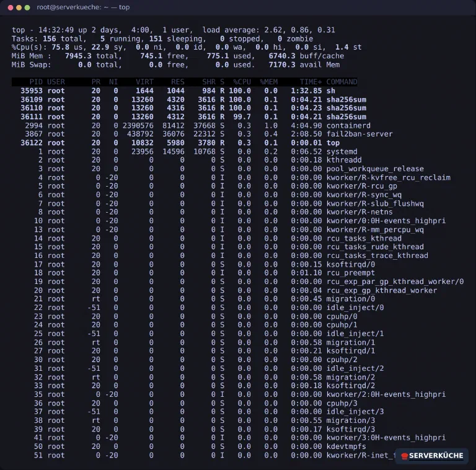476x470 pixels.
Task: Click 'kworker/R-slub_flushwq' command
Action: coord(375,204)
